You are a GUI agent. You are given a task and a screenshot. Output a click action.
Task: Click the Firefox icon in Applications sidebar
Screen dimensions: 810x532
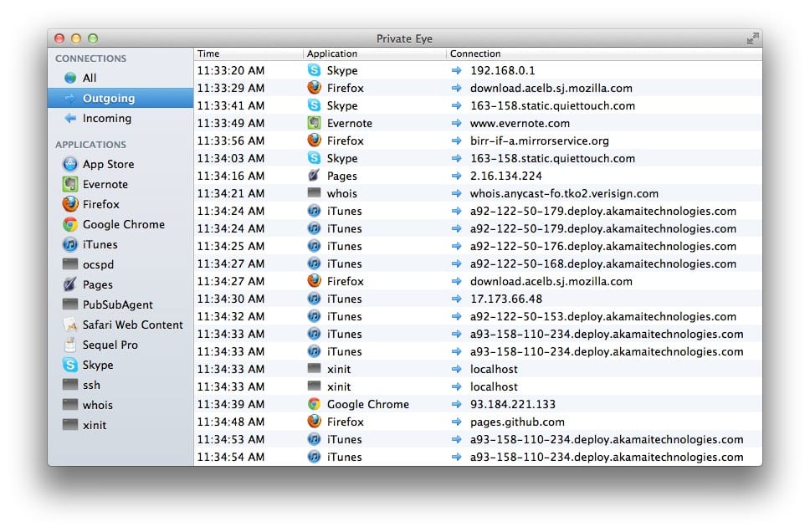pos(69,204)
